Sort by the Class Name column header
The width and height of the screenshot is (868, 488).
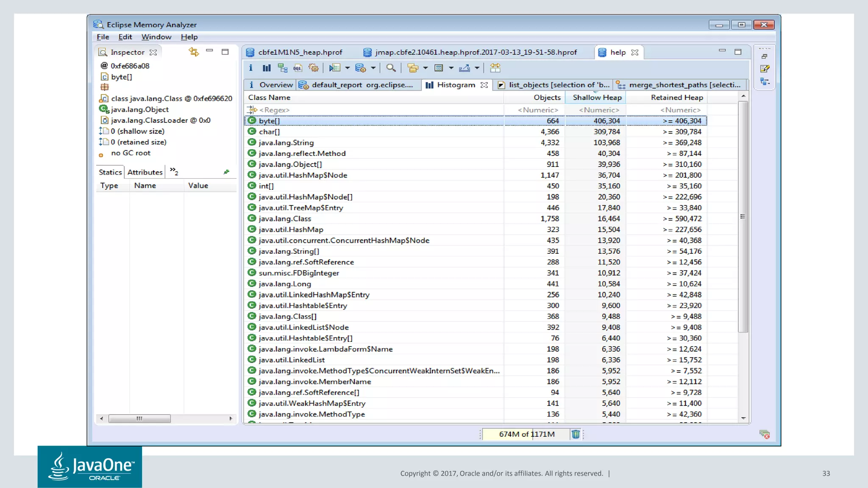point(374,97)
